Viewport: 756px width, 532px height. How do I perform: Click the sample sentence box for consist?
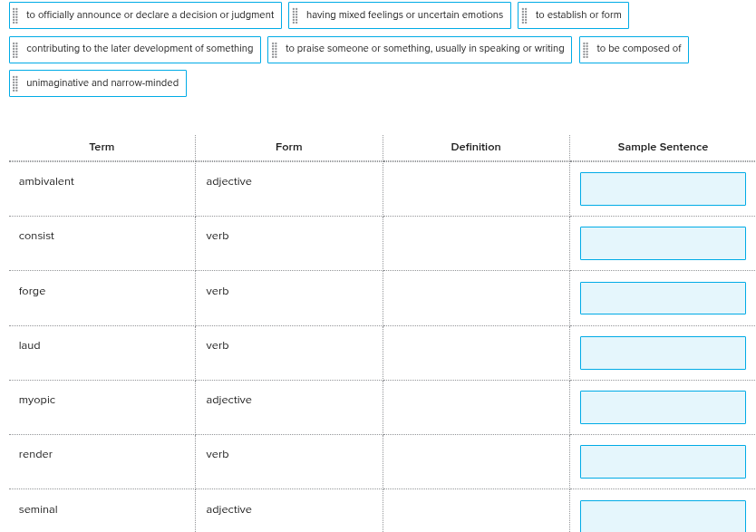click(x=663, y=244)
